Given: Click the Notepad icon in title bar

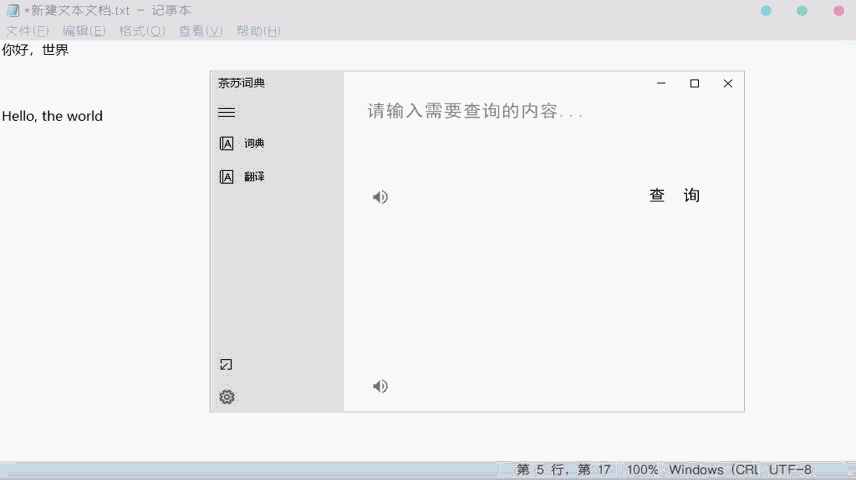Looking at the screenshot, I should coord(13,10).
